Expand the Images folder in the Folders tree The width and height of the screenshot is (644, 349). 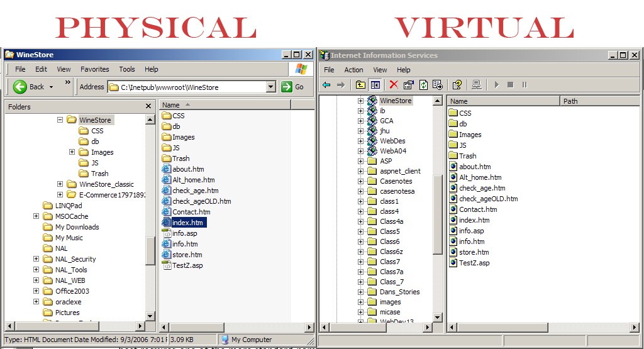click(x=72, y=152)
